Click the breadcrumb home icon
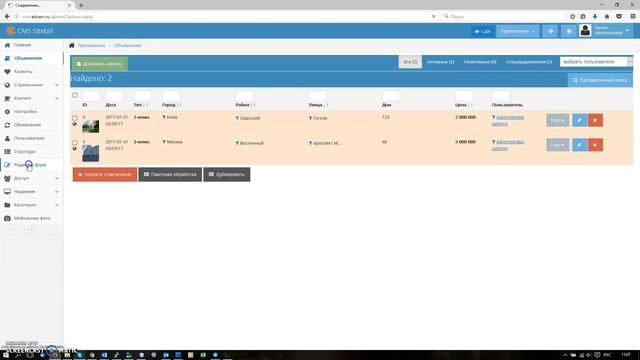Image resolution: width=640 pixels, height=360 pixels. pos(72,45)
